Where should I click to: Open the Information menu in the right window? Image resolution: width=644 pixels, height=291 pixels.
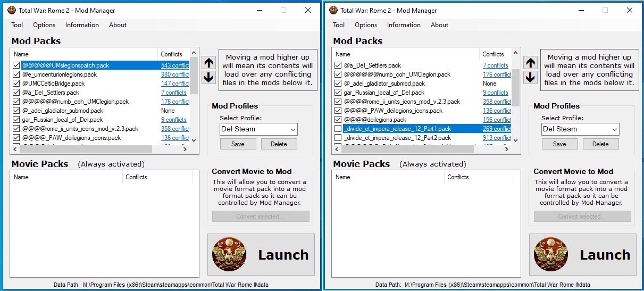click(x=404, y=25)
